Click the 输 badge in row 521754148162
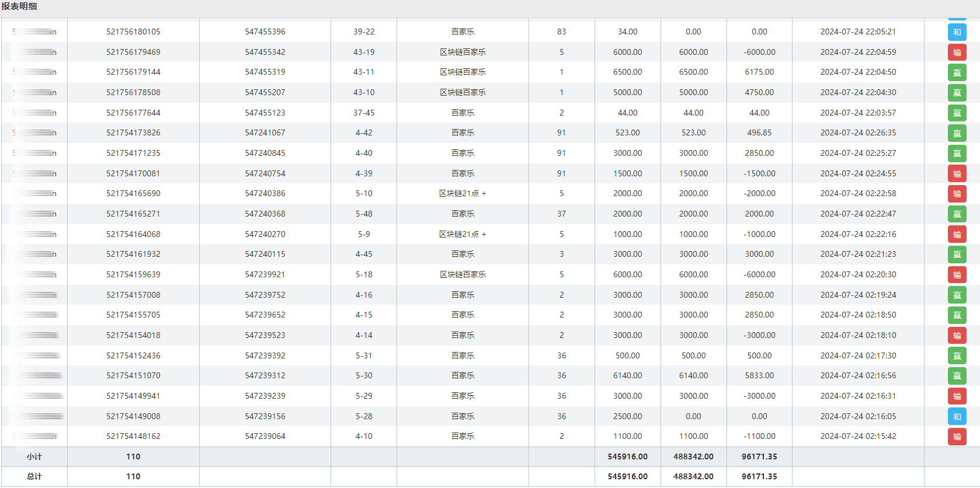The image size is (980, 488). (957, 437)
